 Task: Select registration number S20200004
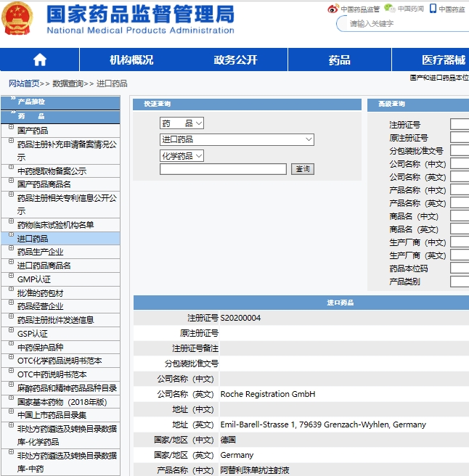[240, 318]
